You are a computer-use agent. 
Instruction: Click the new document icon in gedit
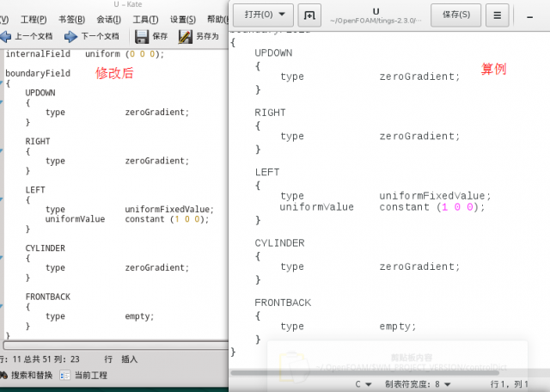310,15
